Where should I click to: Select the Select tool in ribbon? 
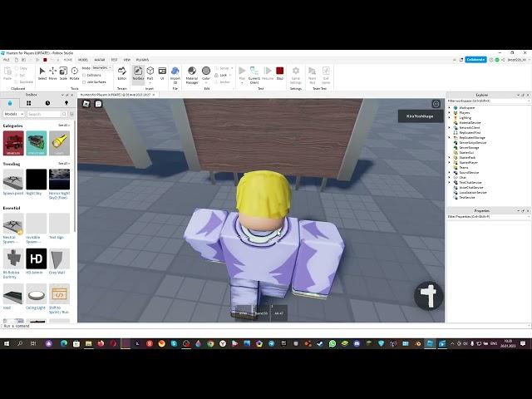point(42,73)
